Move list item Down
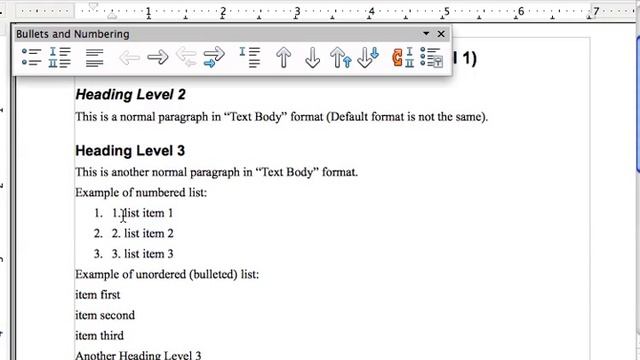Screen dimensions: 640x360 click(x=312, y=57)
